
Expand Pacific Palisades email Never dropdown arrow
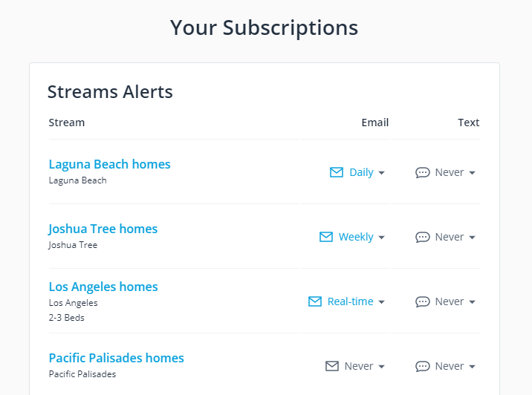[x=381, y=367]
